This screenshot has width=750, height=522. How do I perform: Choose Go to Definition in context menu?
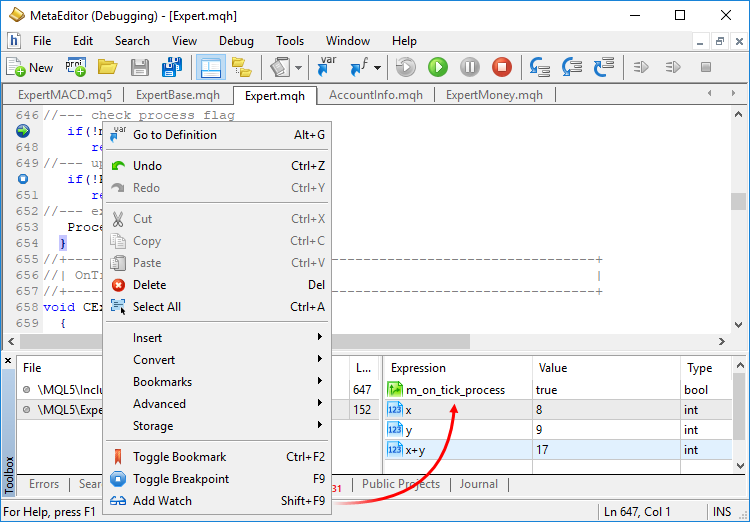[x=218, y=135]
